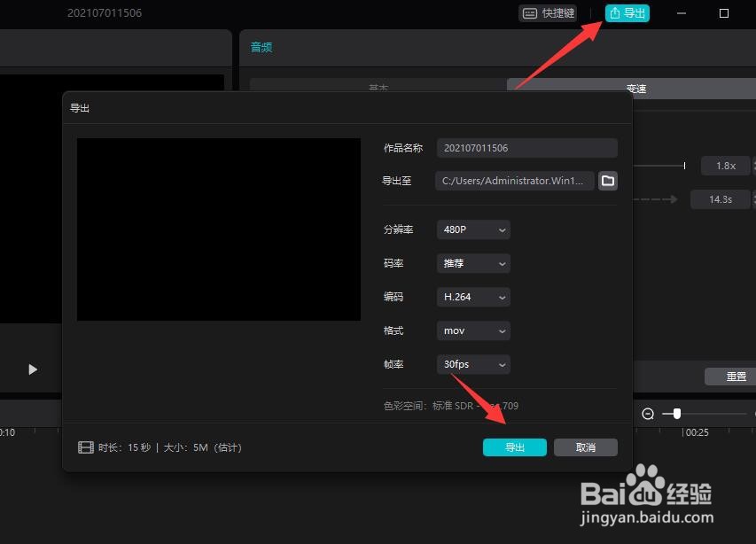Click the top-right 导出 export button
756x544 pixels.
click(x=627, y=13)
